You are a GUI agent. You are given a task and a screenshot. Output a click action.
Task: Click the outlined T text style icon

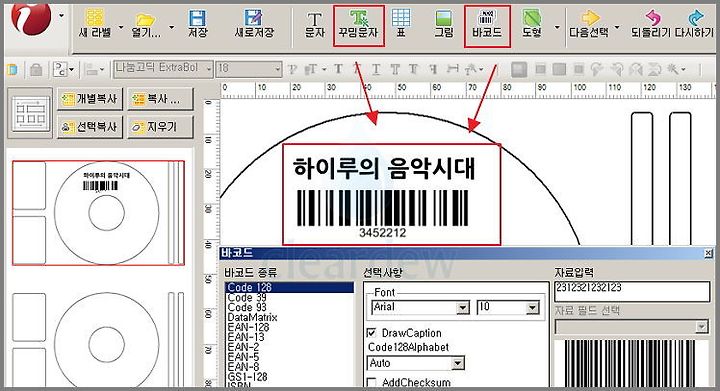coord(395,69)
